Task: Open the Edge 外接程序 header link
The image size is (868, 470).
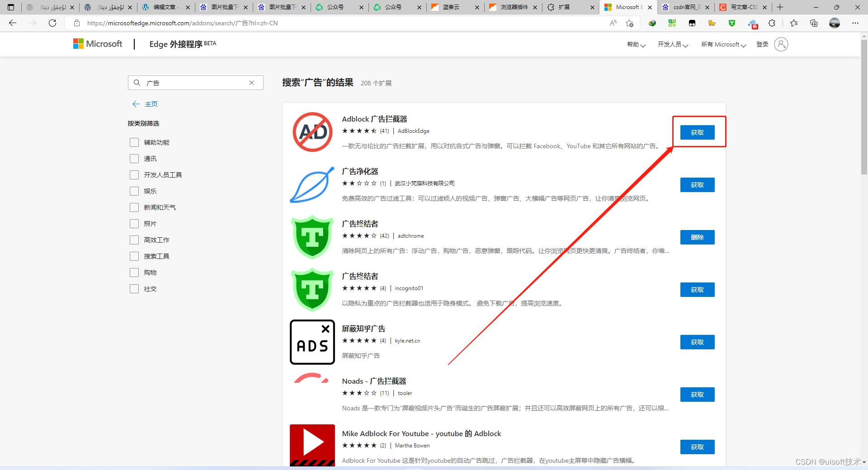Action: click(x=183, y=44)
